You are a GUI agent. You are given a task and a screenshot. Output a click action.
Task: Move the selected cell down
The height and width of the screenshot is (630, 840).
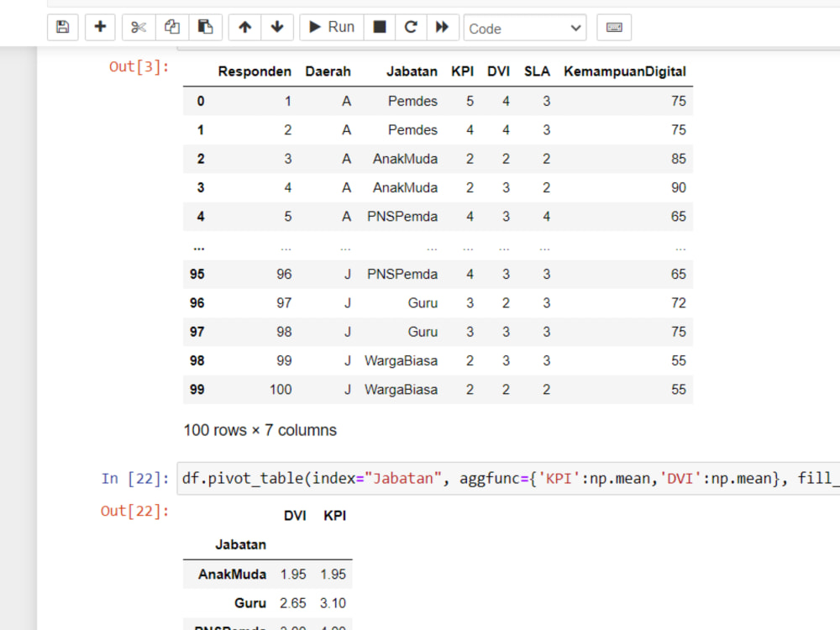(277, 27)
